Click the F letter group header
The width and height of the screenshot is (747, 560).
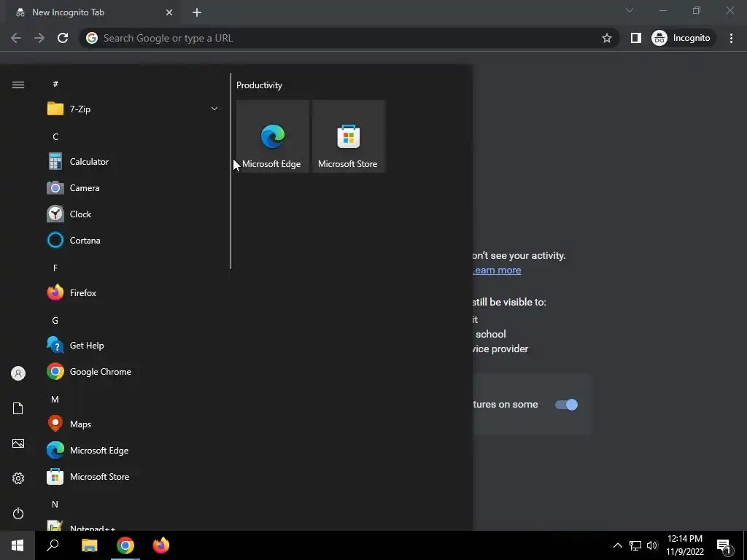click(x=55, y=268)
